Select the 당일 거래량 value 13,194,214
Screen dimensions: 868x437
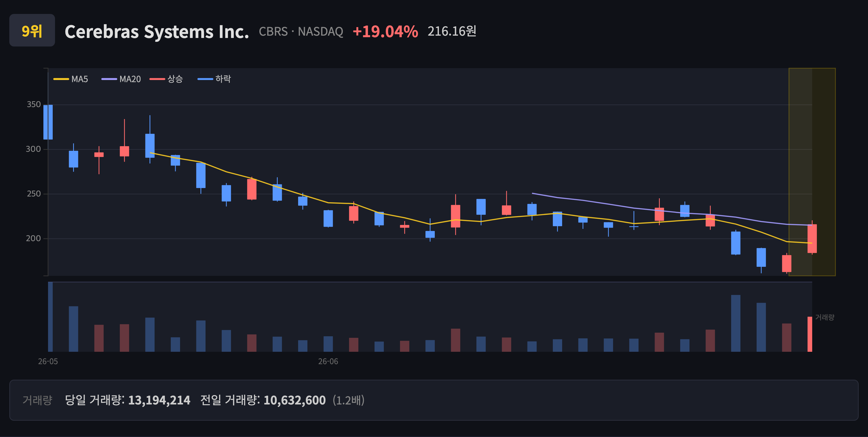(x=159, y=400)
